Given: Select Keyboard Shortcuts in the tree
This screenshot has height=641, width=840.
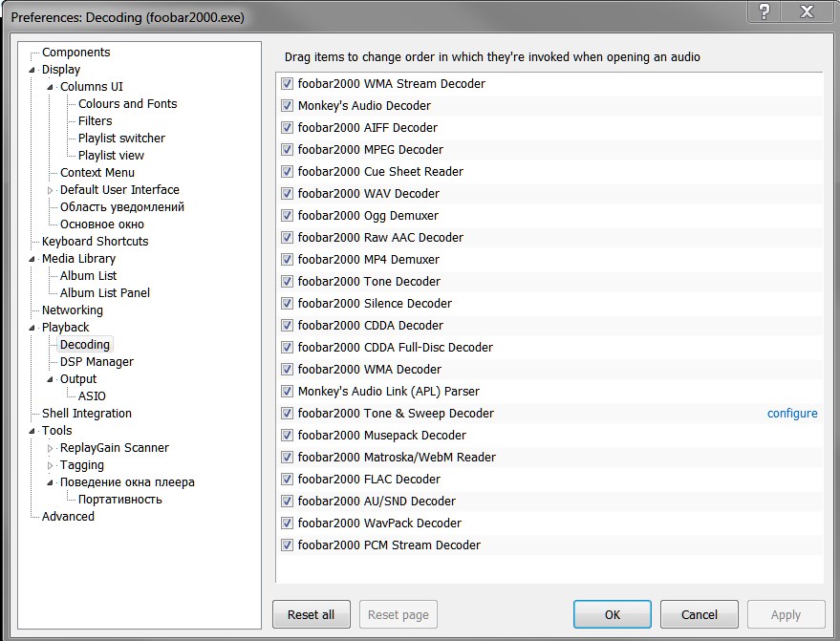Looking at the screenshot, I should 95,242.
